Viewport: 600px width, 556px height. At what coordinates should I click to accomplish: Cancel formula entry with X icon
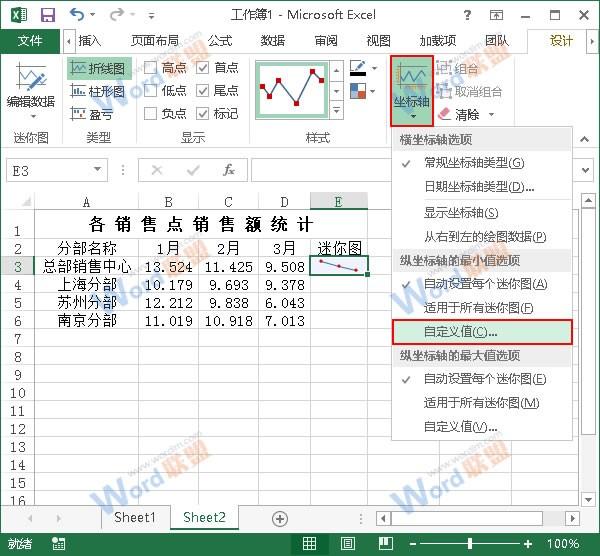(157, 170)
